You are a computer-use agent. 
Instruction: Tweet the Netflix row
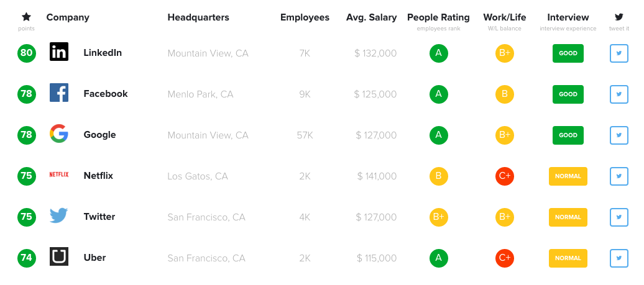(x=619, y=176)
